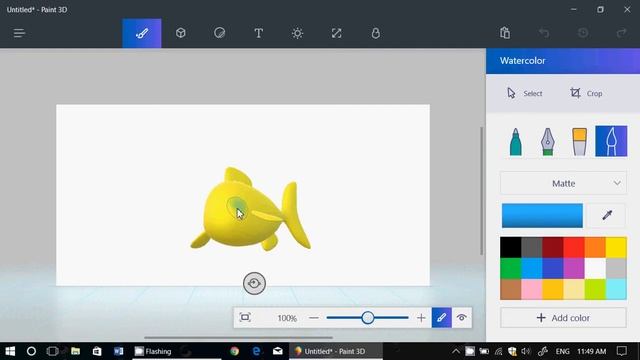
Task: Toggle the brush editing mode button
Action: pos(442,318)
